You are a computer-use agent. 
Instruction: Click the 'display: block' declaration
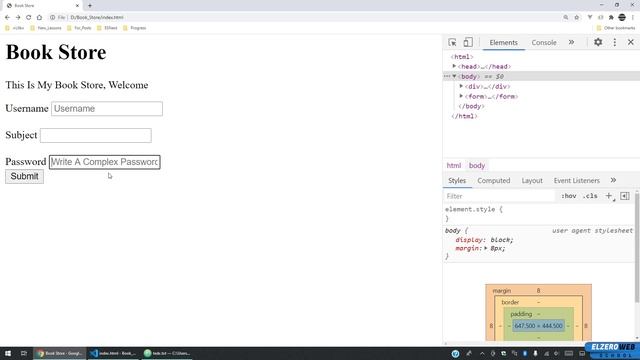(484, 240)
